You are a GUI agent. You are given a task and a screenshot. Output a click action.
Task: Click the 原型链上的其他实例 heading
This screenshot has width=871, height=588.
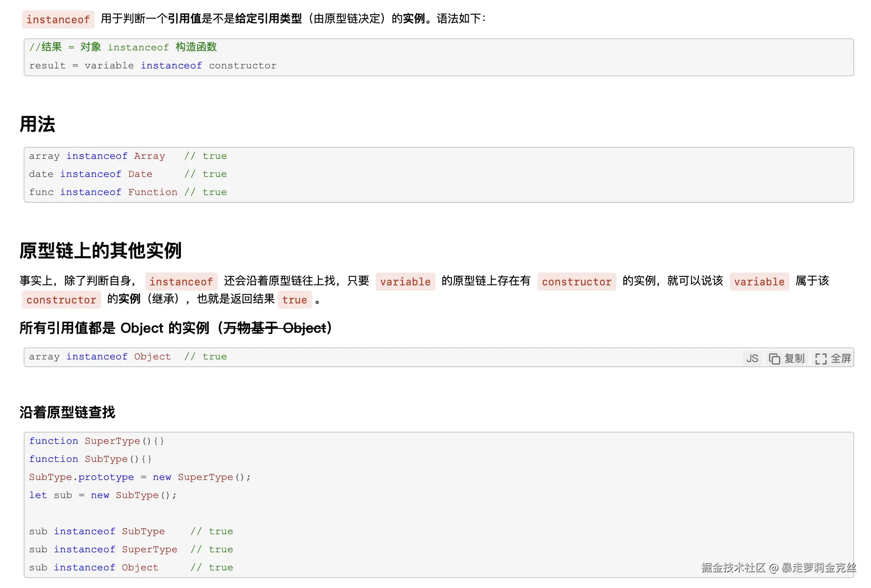(100, 251)
